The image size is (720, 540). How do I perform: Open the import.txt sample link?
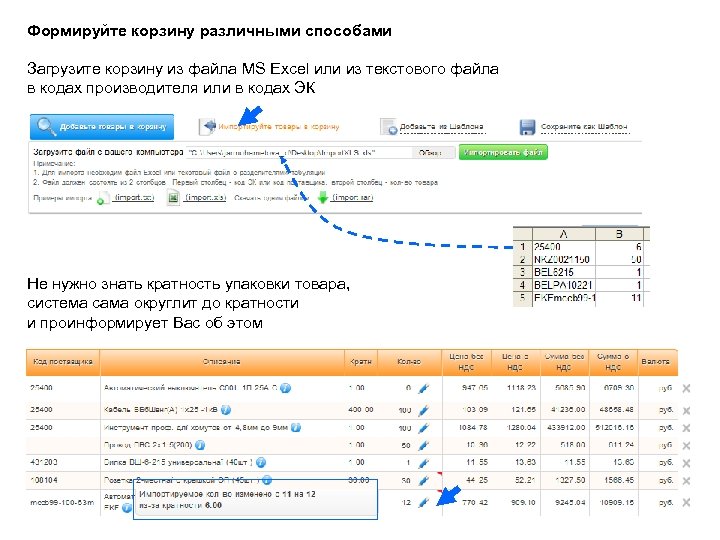tap(134, 197)
